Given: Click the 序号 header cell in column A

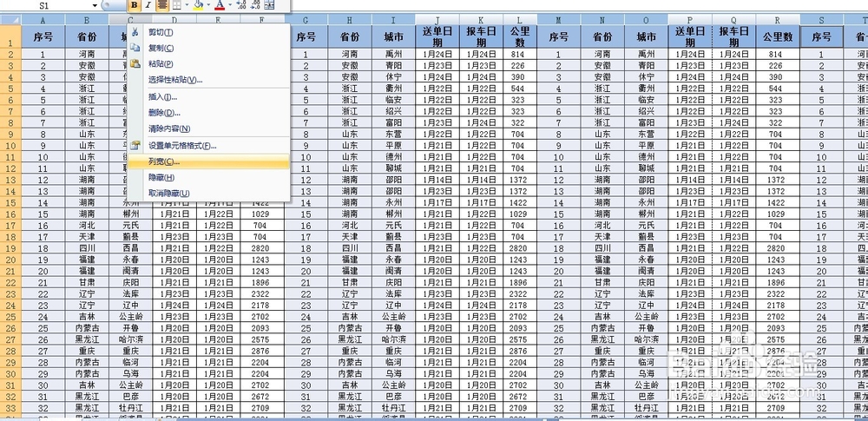Looking at the screenshot, I should click(43, 37).
